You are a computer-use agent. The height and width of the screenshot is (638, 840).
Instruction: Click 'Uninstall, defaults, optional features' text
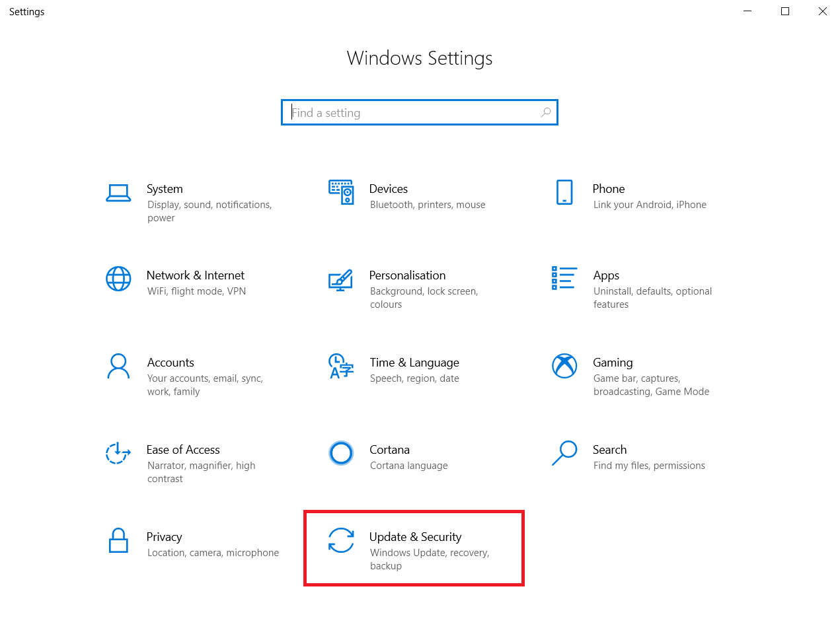click(652, 298)
